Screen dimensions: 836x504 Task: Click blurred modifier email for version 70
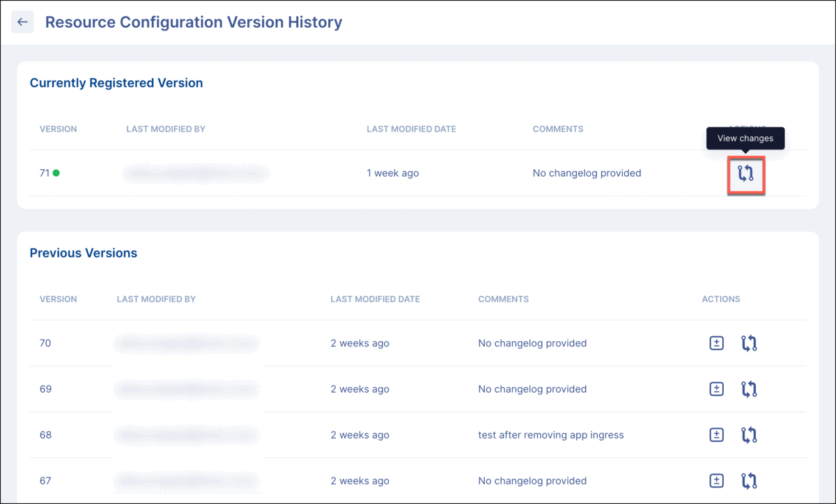tap(187, 343)
